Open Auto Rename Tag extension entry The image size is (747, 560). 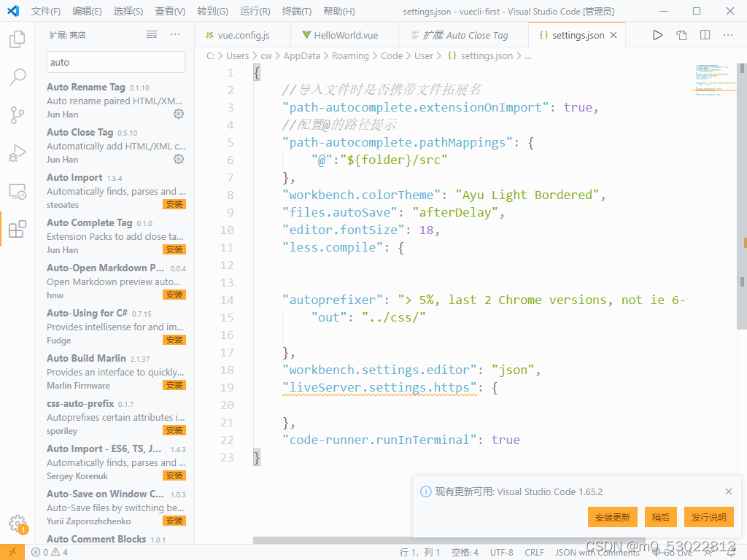pos(116,100)
